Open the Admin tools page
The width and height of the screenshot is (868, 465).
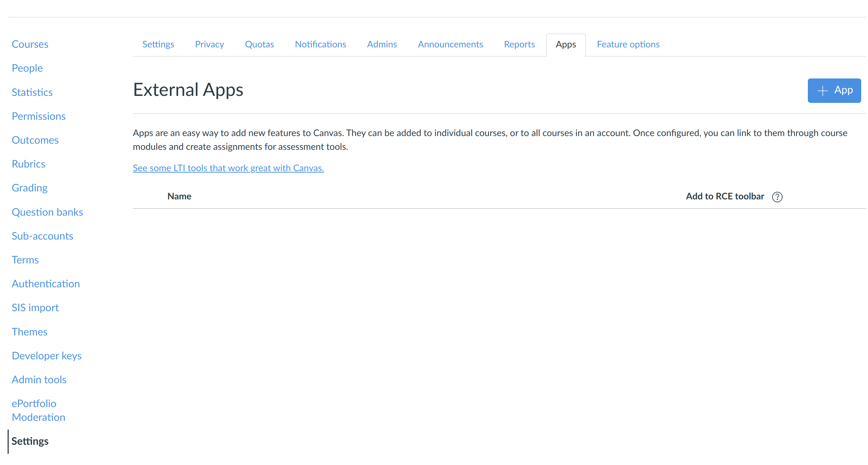click(39, 380)
